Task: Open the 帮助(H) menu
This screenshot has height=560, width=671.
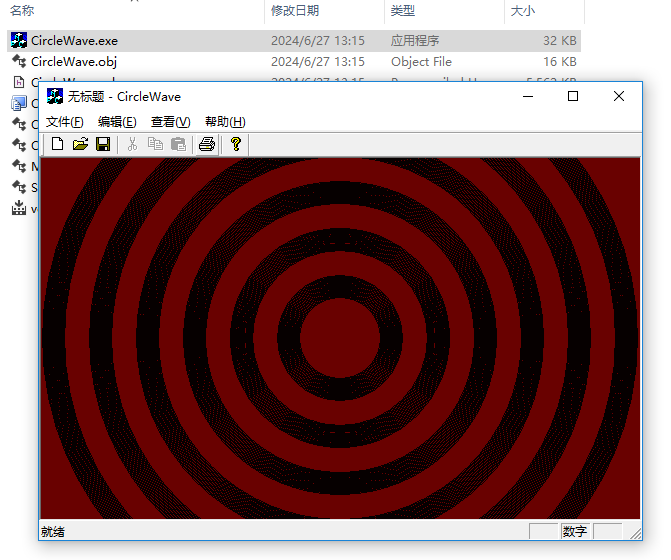Action: (x=225, y=122)
